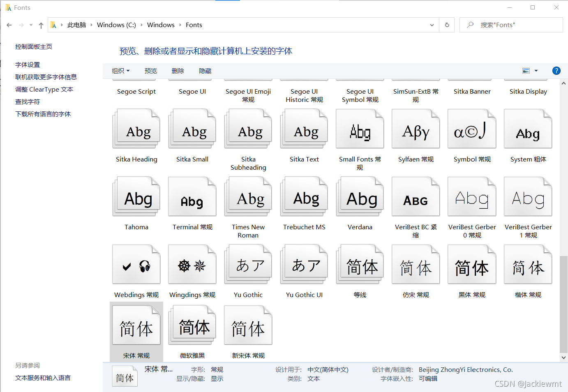Image resolution: width=568 pixels, height=392 pixels.
Task: Open the 组织 dropdown menu
Action: point(121,71)
